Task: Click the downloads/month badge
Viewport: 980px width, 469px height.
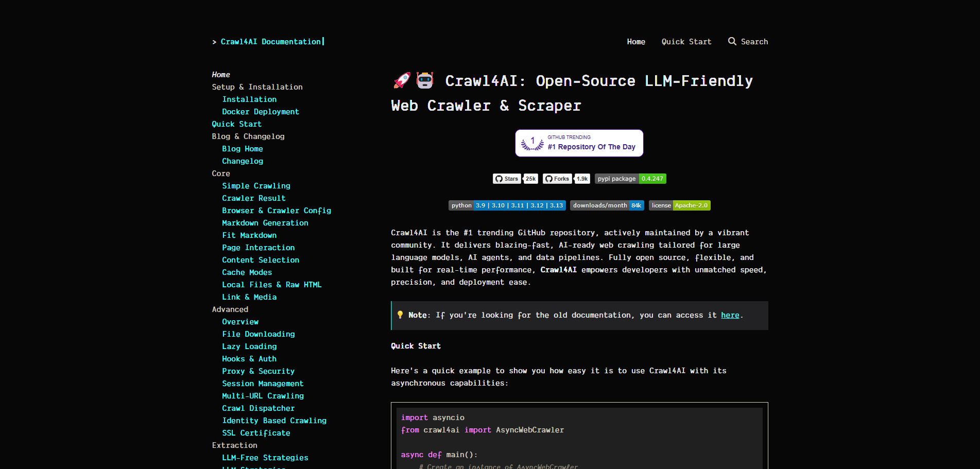Action: pos(607,205)
